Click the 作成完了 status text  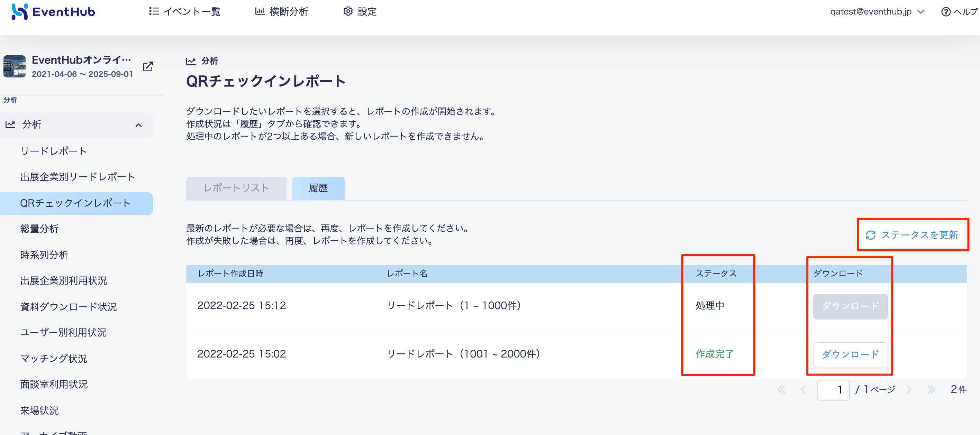(x=714, y=354)
